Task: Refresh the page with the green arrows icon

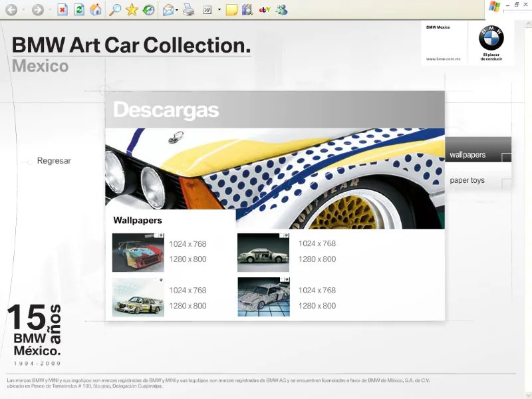Action: pos(79,10)
